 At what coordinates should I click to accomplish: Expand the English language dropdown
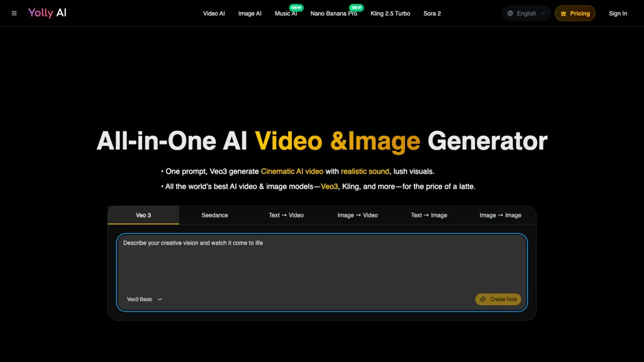click(x=526, y=13)
